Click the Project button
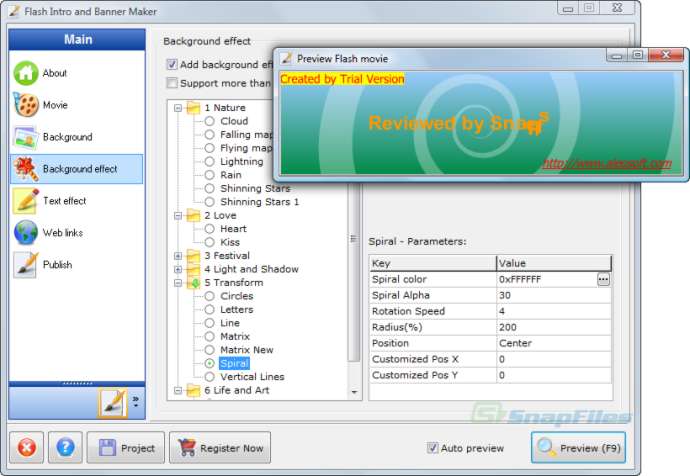This screenshot has width=690, height=476. tap(126, 448)
